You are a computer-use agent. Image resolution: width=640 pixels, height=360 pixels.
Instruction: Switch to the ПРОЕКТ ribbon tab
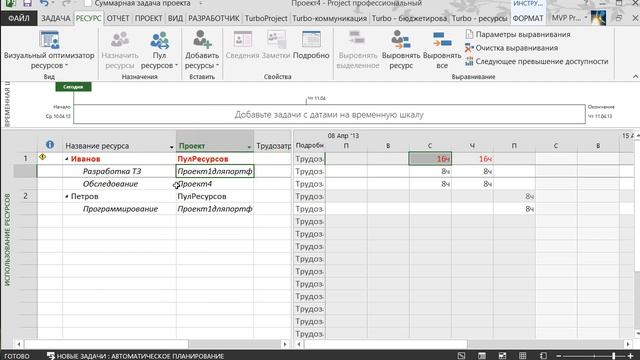point(149,18)
